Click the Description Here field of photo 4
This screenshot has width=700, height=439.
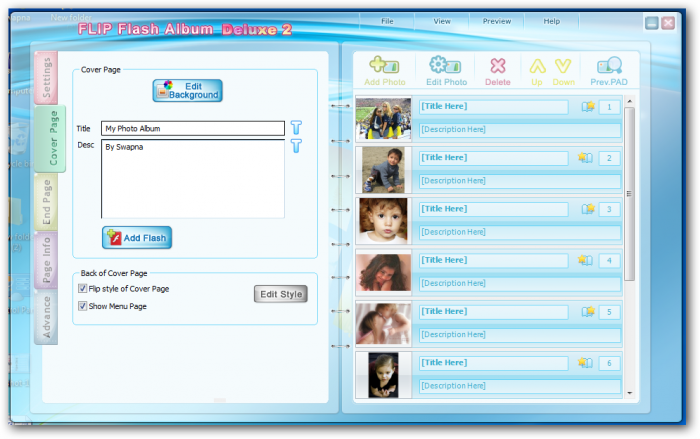pyautogui.click(x=520, y=284)
